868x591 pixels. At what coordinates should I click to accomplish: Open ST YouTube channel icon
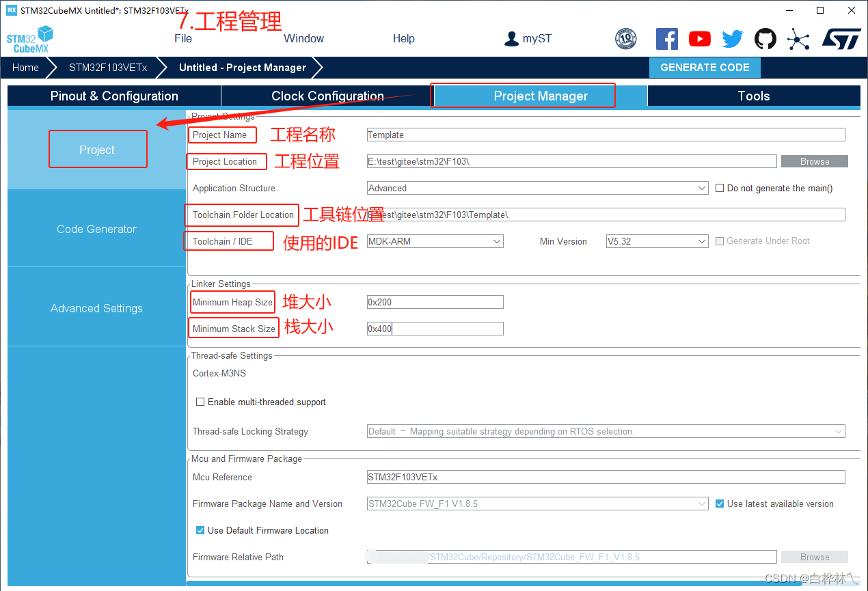pyautogui.click(x=699, y=39)
